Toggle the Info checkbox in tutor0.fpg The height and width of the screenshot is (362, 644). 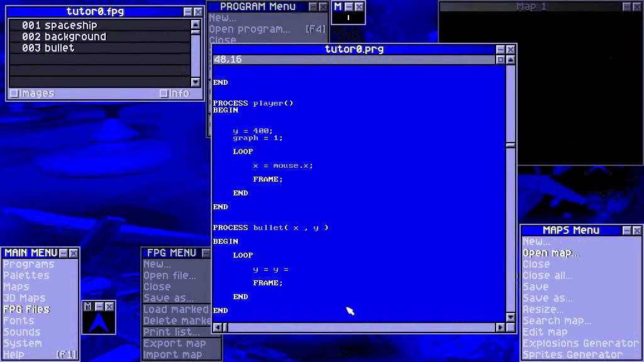click(164, 94)
